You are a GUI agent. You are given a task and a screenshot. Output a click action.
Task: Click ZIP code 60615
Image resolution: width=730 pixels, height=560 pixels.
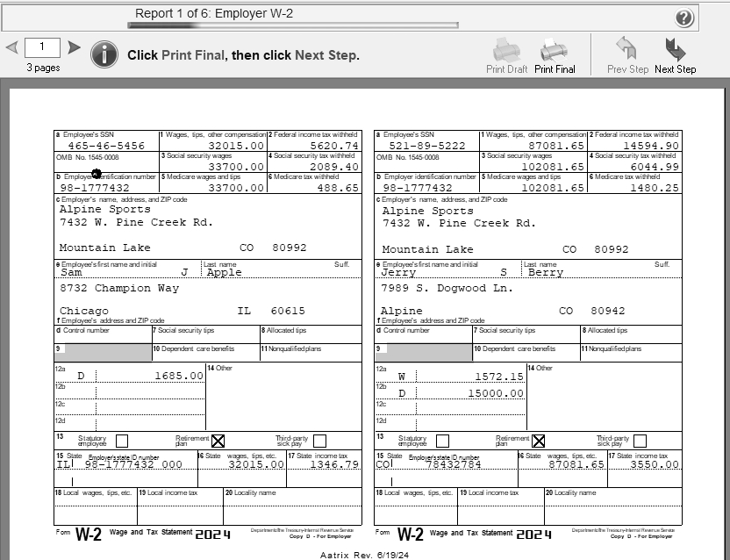click(288, 311)
